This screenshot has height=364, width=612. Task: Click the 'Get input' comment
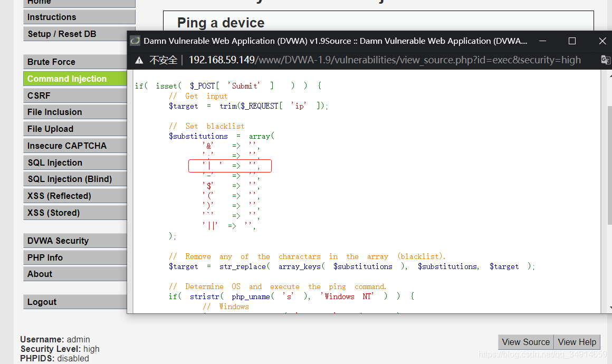[198, 96]
